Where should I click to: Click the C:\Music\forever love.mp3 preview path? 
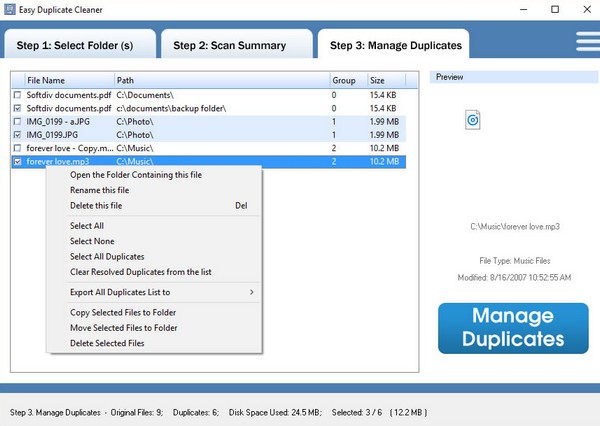515,227
